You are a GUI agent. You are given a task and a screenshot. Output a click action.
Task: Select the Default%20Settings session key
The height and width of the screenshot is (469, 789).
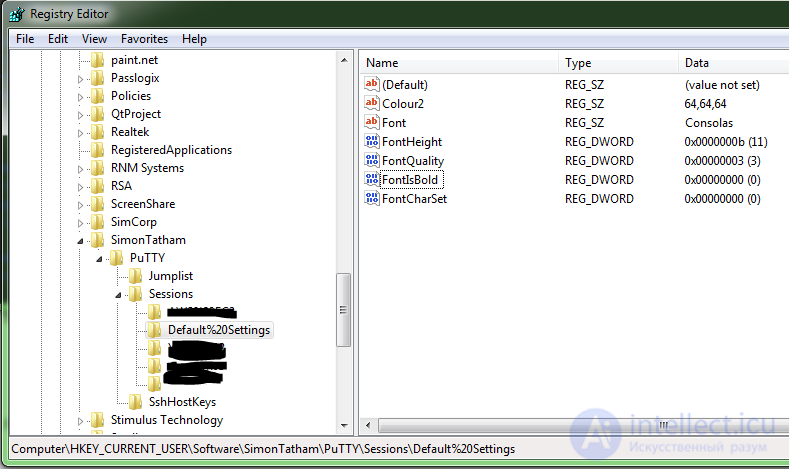pyautogui.click(x=219, y=330)
